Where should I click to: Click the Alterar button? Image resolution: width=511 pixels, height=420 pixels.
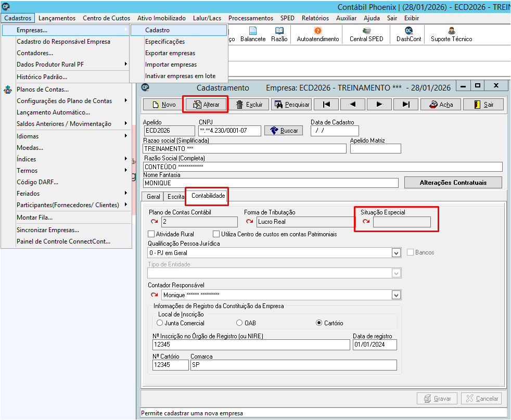[x=206, y=104]
